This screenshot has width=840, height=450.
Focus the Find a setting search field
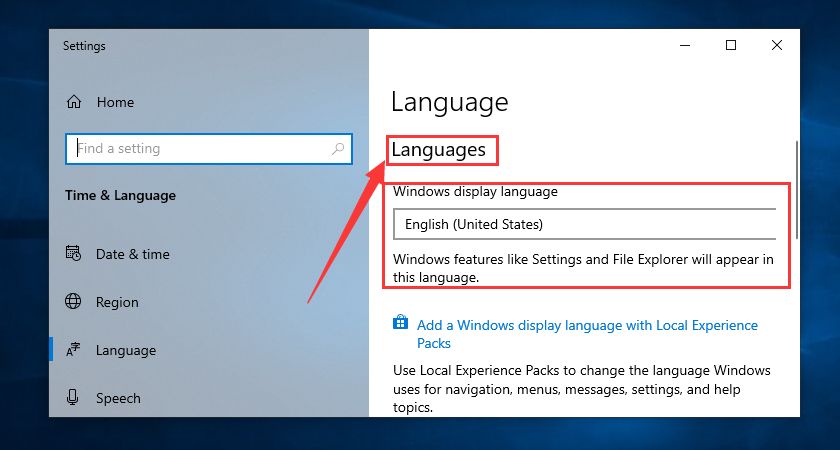(209, 148)
